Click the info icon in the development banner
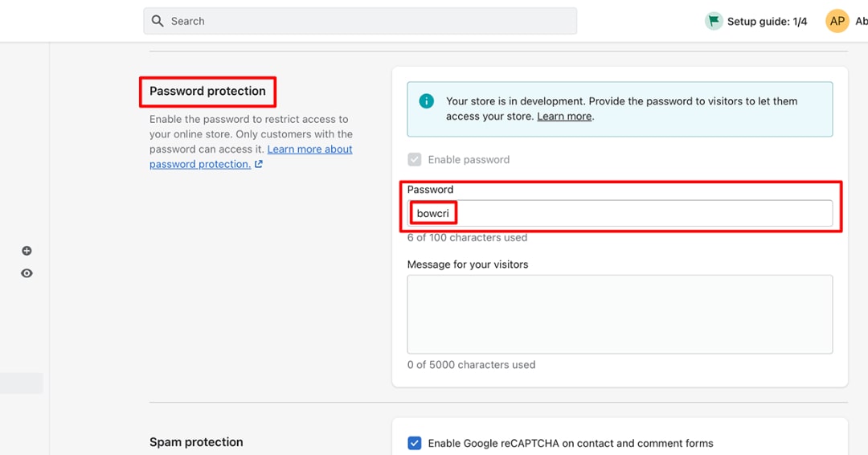The image size is (868, 455). pyautogui.click(x=426, y=101)
